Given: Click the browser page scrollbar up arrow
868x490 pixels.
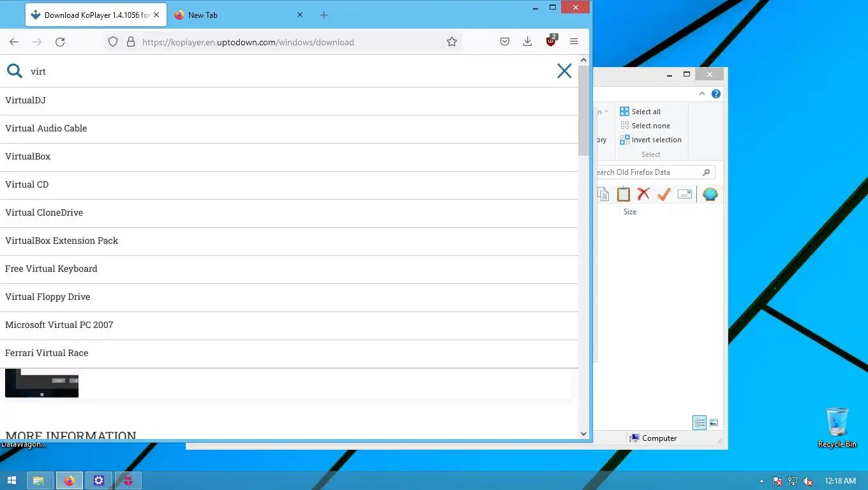Looking at the screenshot, I should point(583,60).
